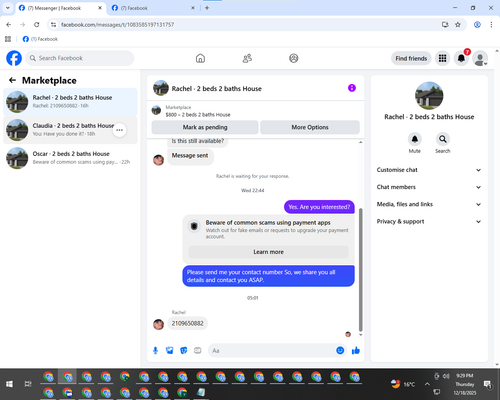Screen dimensions: 500x400
Task: Open conversation information purple icon
Action: point(352,88)
